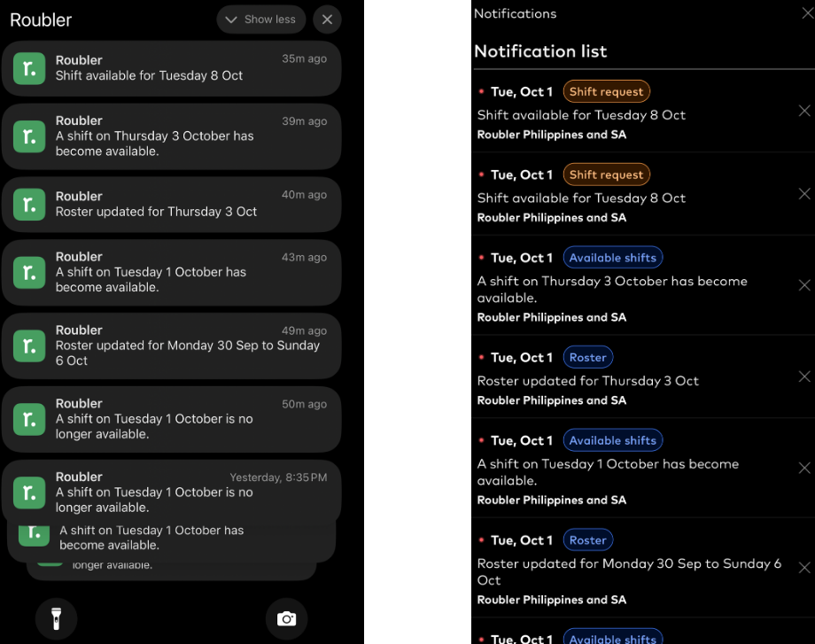Dismiss the 'Tuesday 1 October has become available' list item
Viewport: 815px width, 644px height.
[x=804, y=468]
